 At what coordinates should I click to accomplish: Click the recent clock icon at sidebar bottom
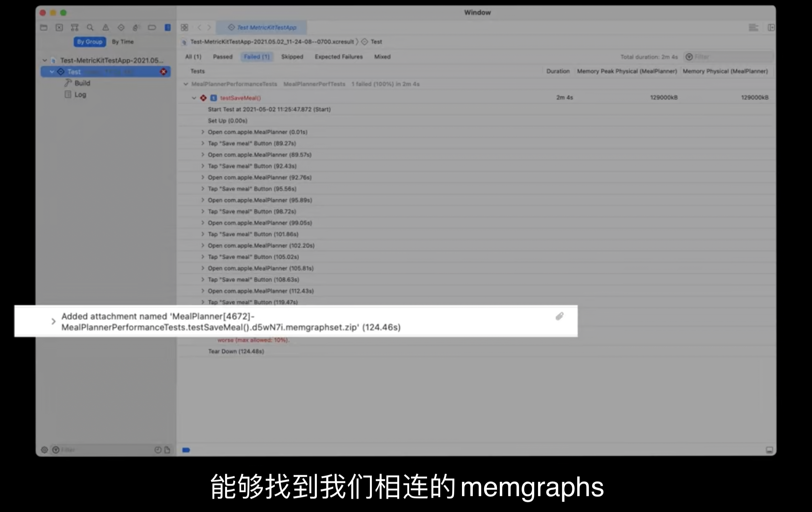158,450
